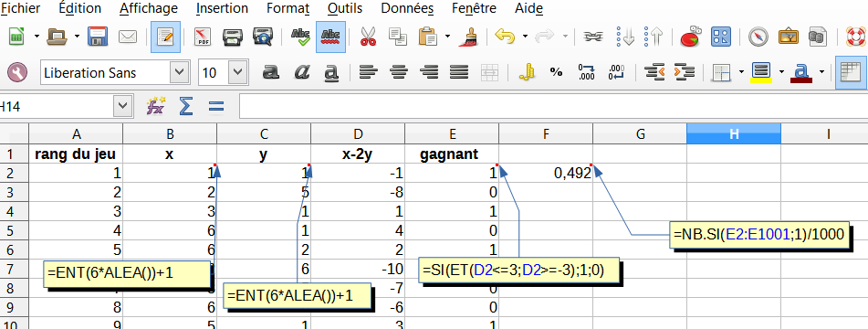868x329 pixels.
Task: Delete a decimal place
Action: [x=616, y=72]
